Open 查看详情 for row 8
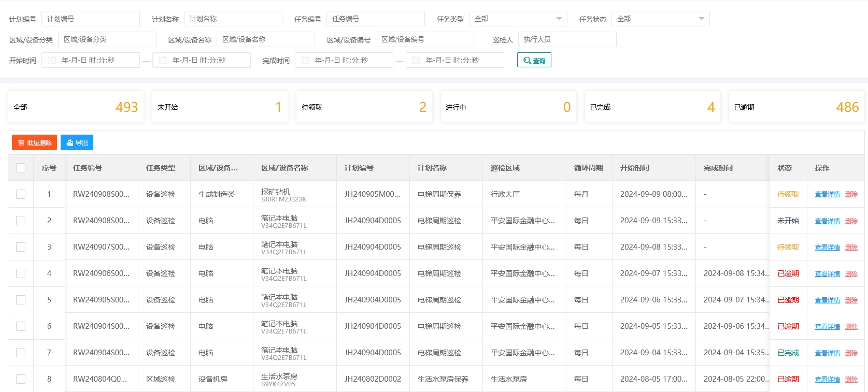This screenshot has height=392, width=868. [828, 379]
